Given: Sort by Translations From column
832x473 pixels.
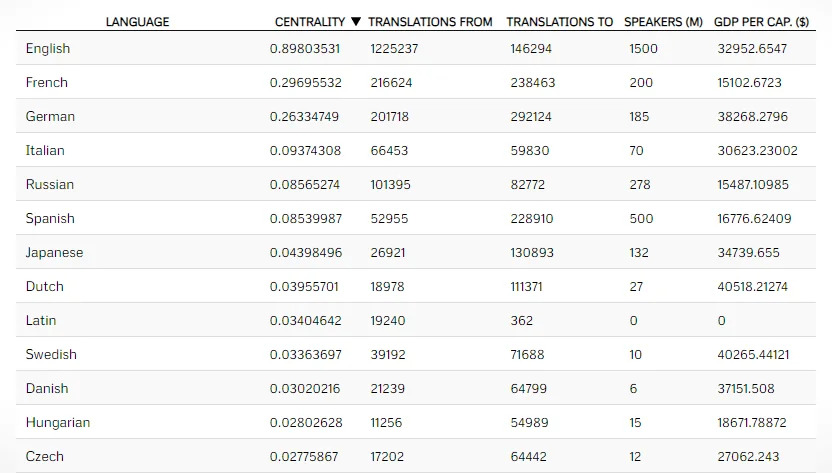Looking at the screenshot, I should click(430, 22).
